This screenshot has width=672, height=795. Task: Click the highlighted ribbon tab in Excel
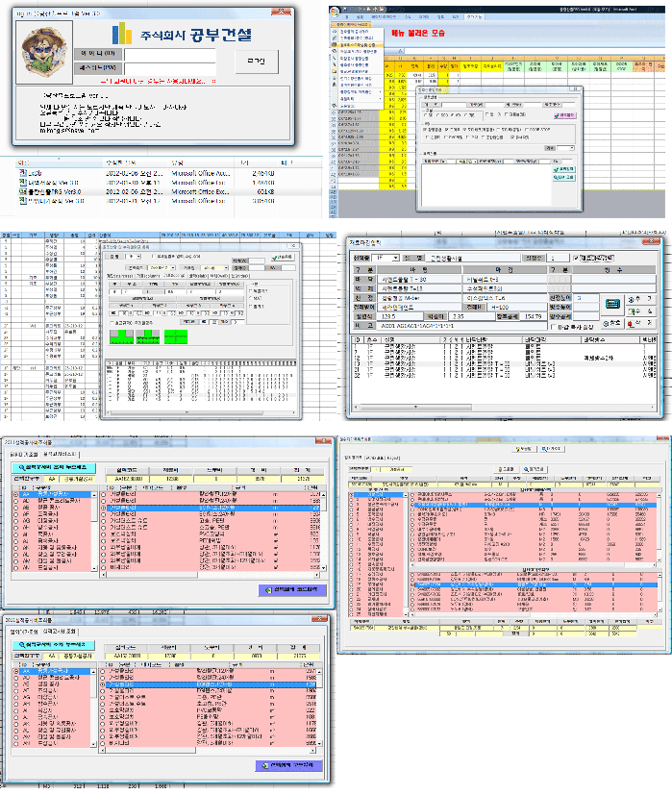pyautogui.click(x=474, y=17)
